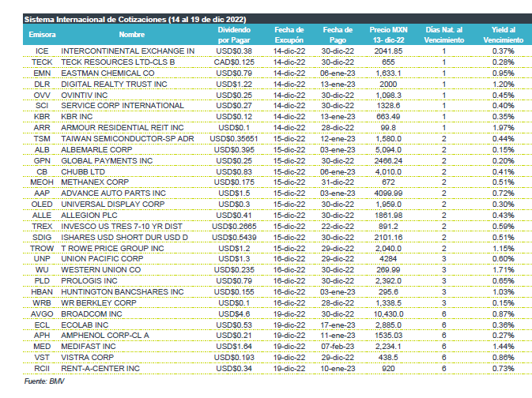532x398 pixels.
Task: Select the 'CHUBB LTD' name cell
Action: (83, 172)
